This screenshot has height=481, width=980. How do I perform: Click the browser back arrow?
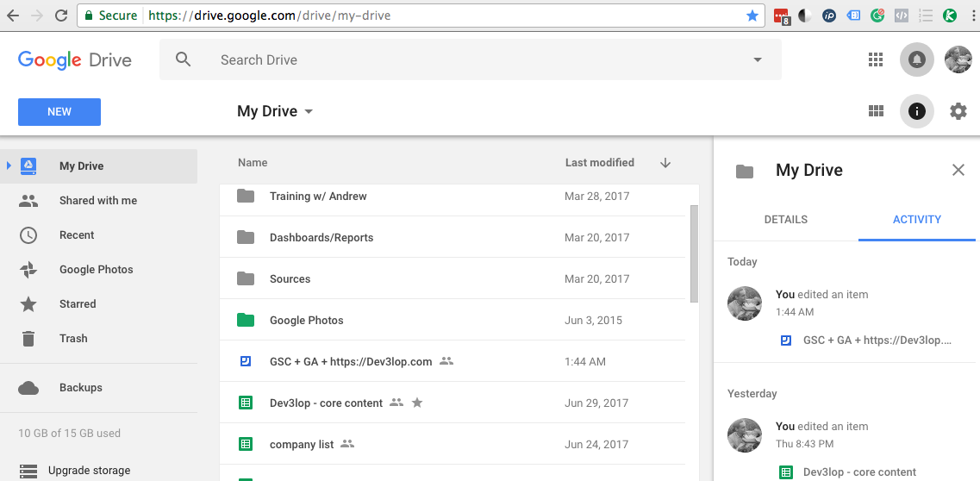click(13, 16)
